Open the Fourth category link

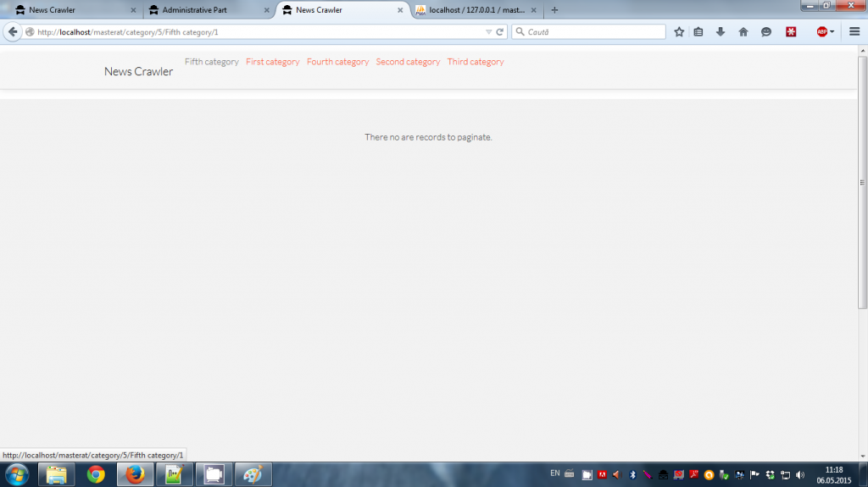coord(337,62)
